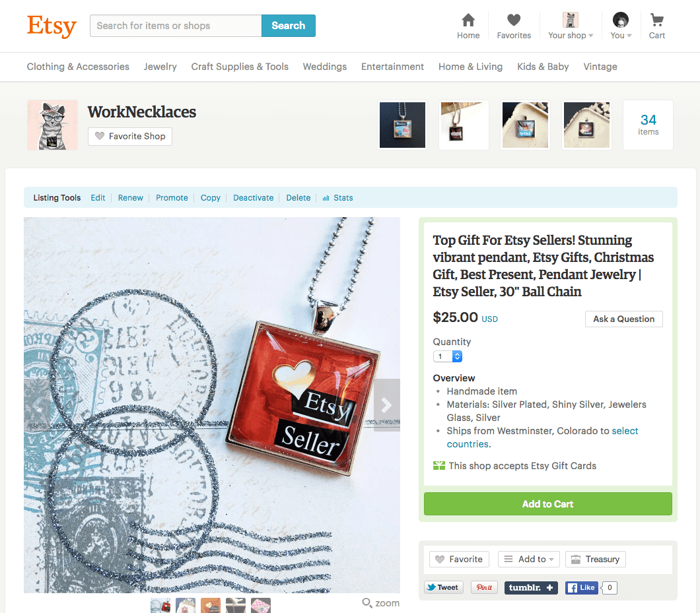Pin the listing with Pinit

click(x=484, y=587)
